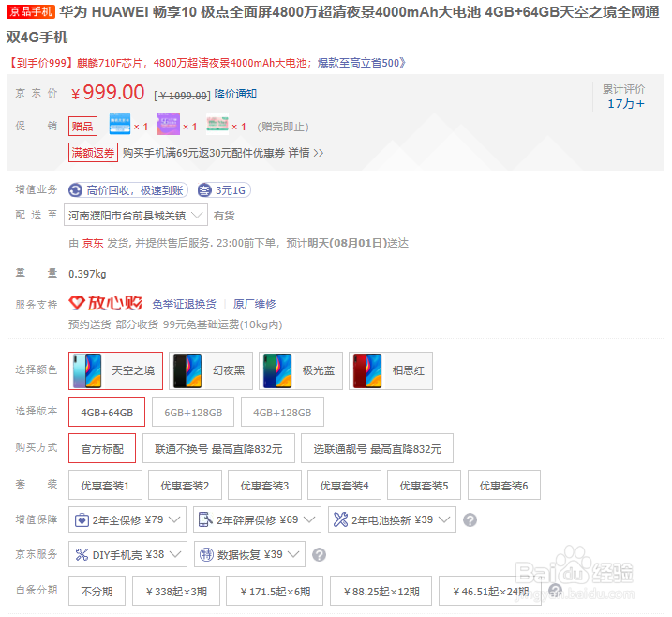Image resolution: width=672 pixels, height=617 pixels.
Task: Choose 优惠套装5 bundle
Action: point(425,485)
